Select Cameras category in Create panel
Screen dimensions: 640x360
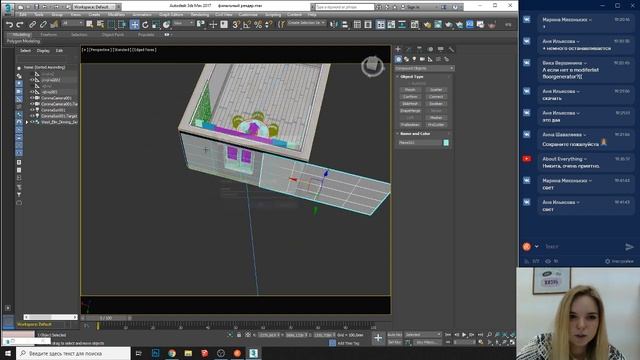pyautogui.click(x=422, y=59)
